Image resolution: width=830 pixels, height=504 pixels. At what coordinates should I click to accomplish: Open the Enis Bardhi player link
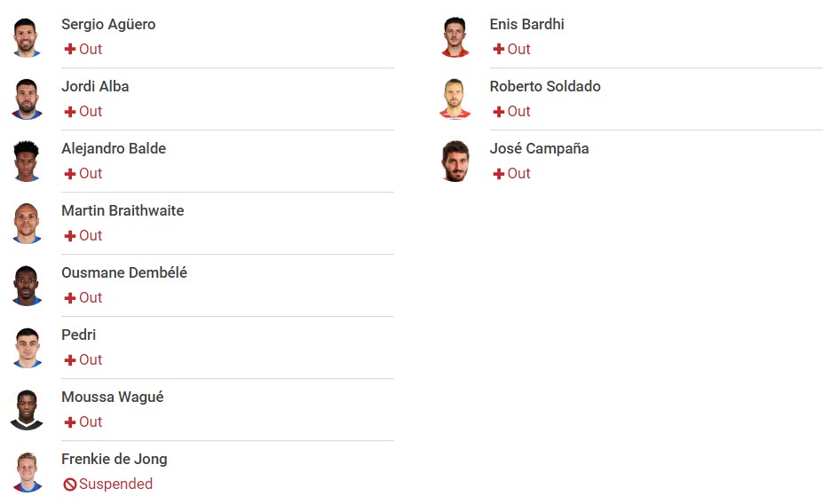pos(526,24)
